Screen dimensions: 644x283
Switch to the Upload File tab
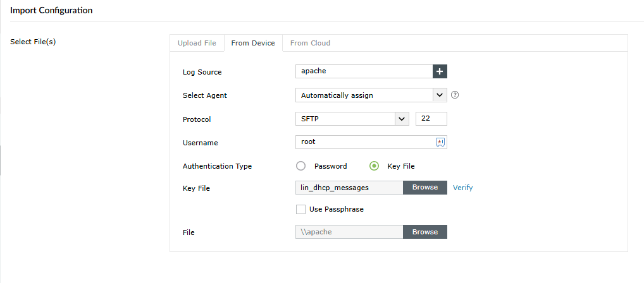(x=197, y=43)
